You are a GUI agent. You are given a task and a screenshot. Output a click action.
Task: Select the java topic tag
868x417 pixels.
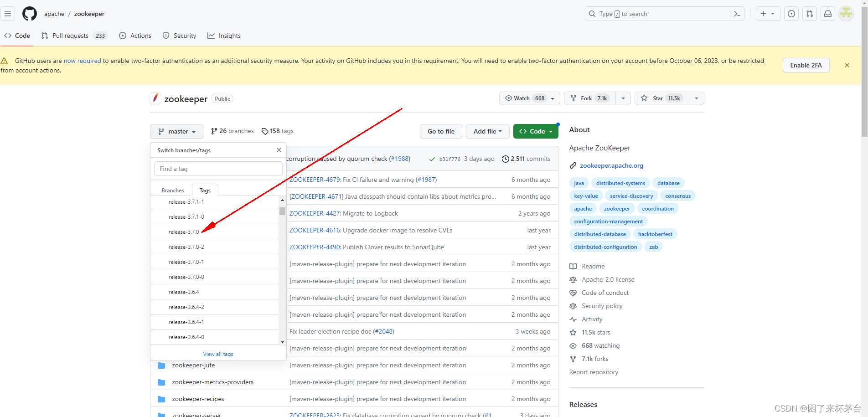click(x=579, y=183)
